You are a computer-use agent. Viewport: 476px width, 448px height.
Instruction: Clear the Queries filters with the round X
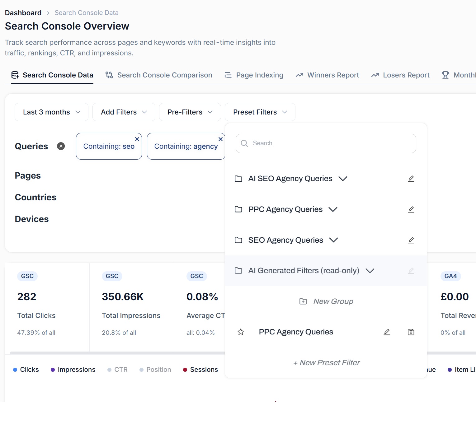(x=61, y=146)
